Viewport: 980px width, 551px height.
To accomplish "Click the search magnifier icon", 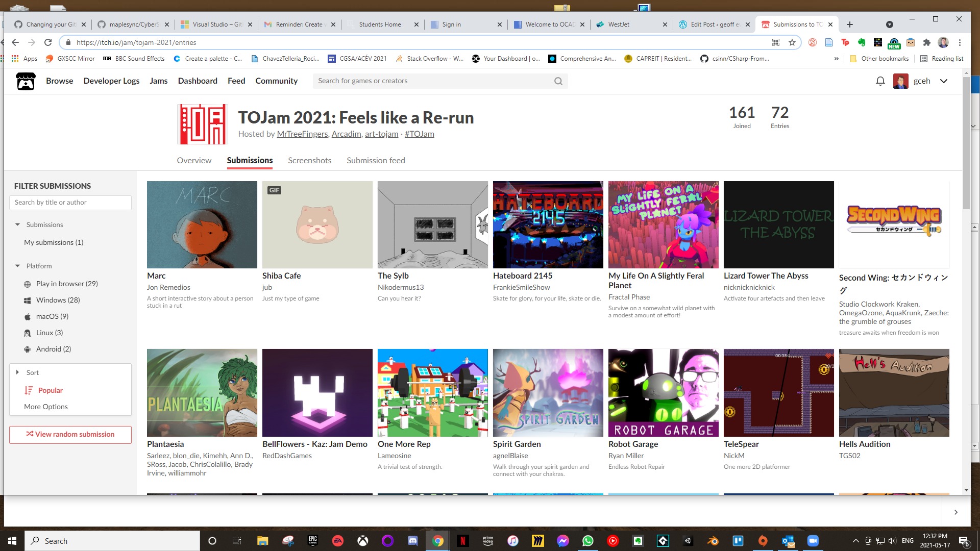I will click(558, 81).
